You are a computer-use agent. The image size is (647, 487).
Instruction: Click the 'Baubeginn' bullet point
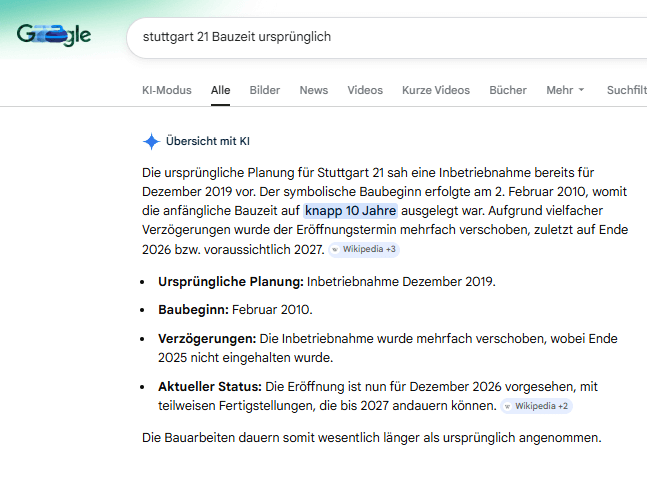(x=235, y=309)
